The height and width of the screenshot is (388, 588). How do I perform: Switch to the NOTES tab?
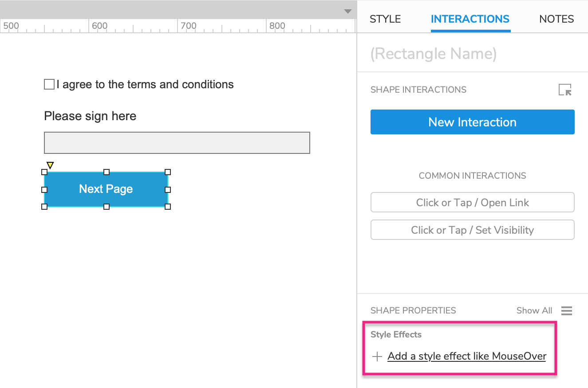556,19
